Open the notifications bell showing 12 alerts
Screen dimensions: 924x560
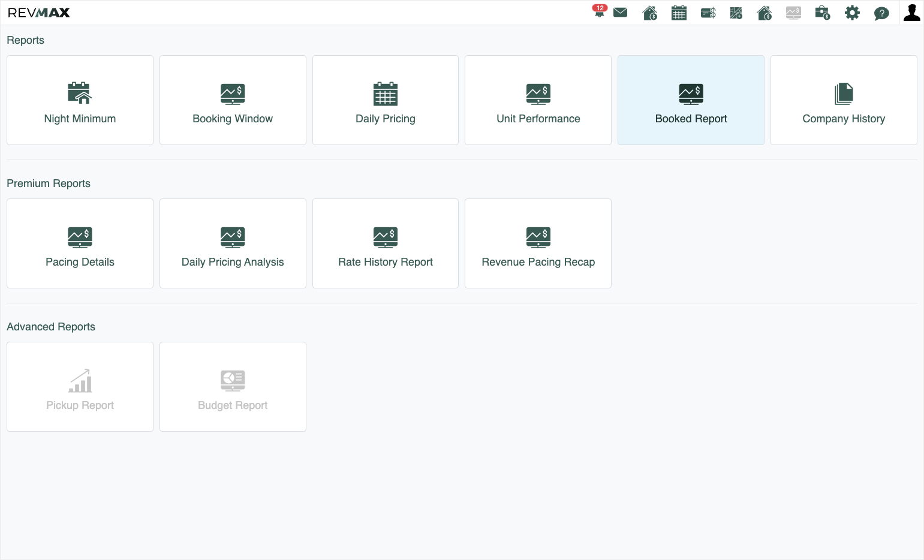tap(599, 11)
